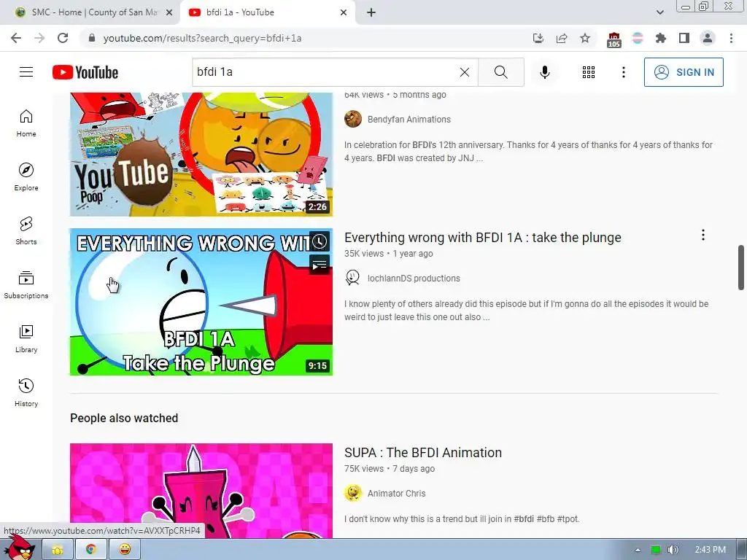
Task: Click the Angry Birds start button
Action: [19, 548]
